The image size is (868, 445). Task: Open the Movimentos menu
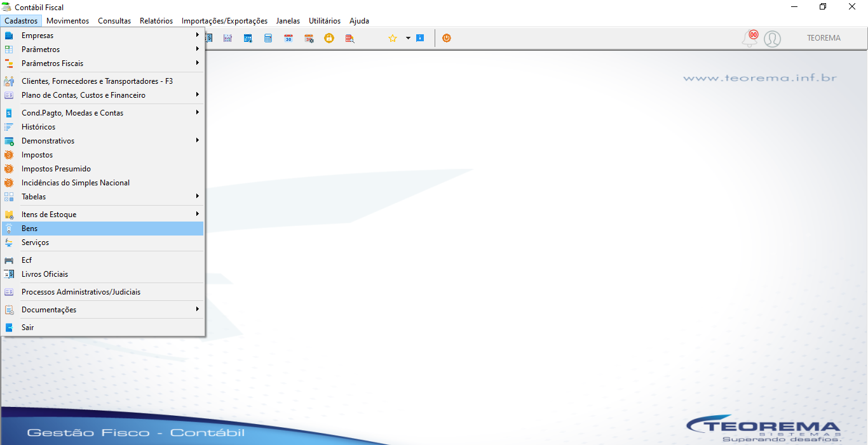[x=67, y=21]
